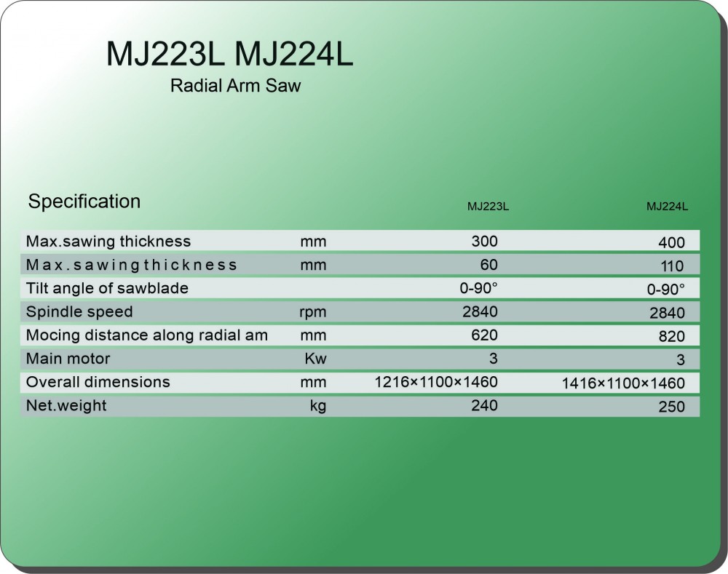Select the Main motor row label
This screenshot has width=728, height=574.
click(x=68, y=359)
